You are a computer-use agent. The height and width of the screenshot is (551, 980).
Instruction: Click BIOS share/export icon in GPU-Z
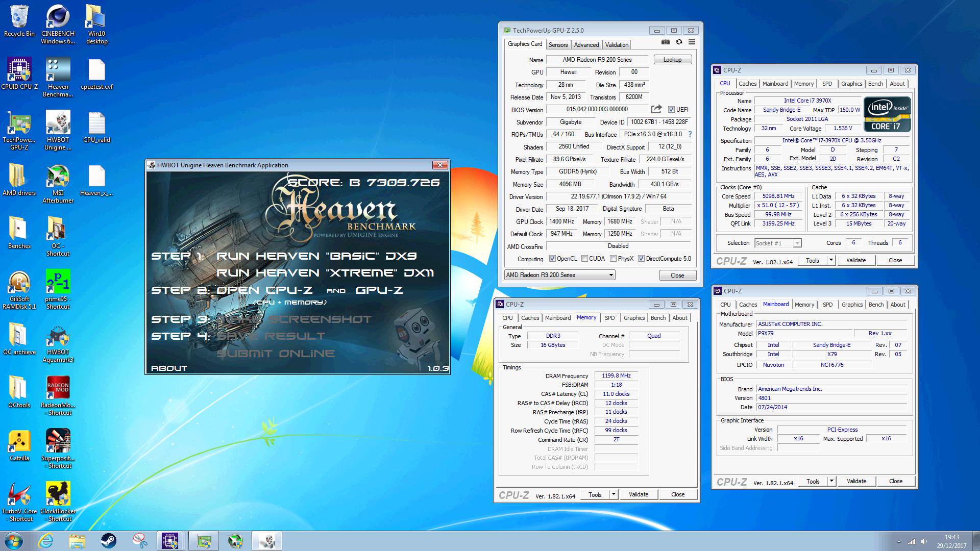pyautogui.click(x=656, y=109)
